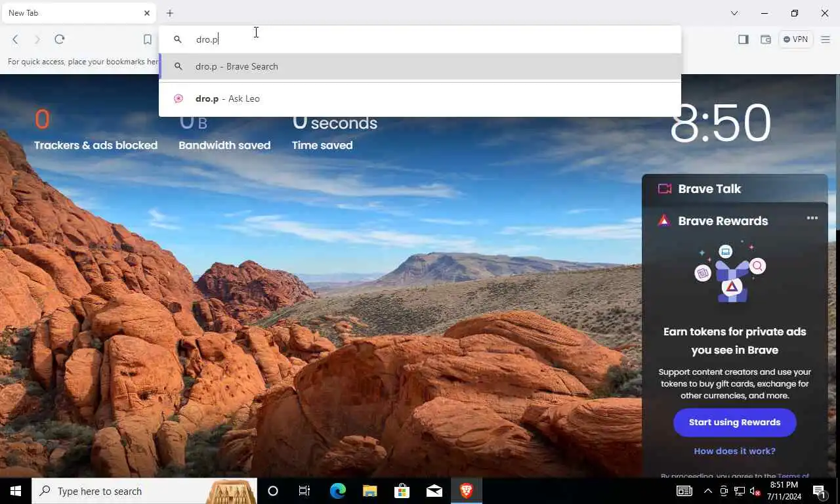Open the Brave Wallet icon

tap(766, 39)
